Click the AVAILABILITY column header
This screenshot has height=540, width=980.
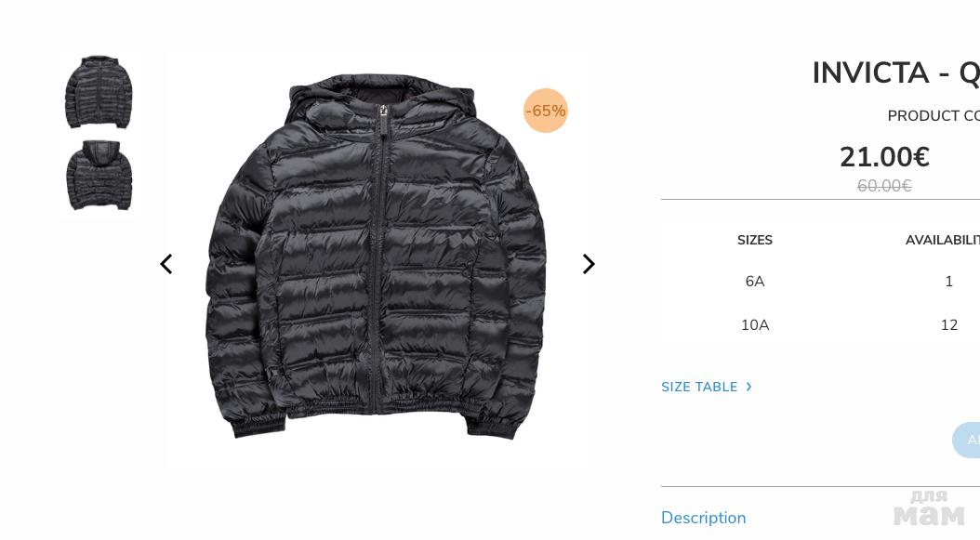pyautogui.click(x=943, y=240)
